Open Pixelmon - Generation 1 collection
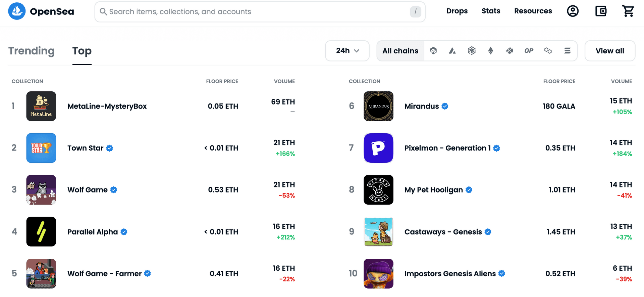Screen dimensions: 644x297 coord(447,148)
